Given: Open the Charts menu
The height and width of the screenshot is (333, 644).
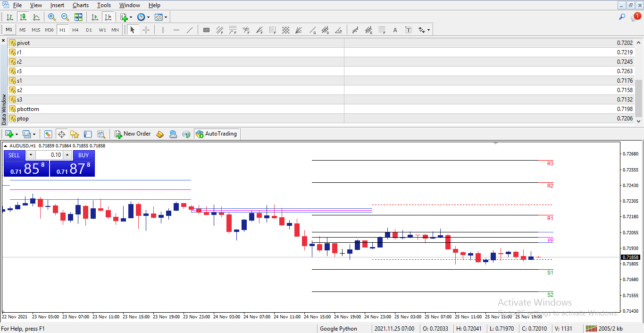Looking at the screenshot, I should pyautogui.click(x=81, y=5).
